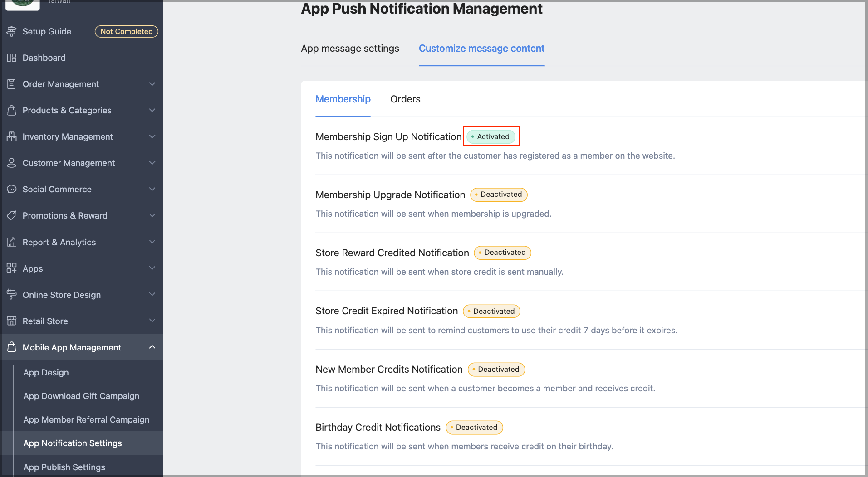Click the Products & Categories bag icon
Image resolution: width=868 pixels, height=477 pixels.
coord(12,110)
